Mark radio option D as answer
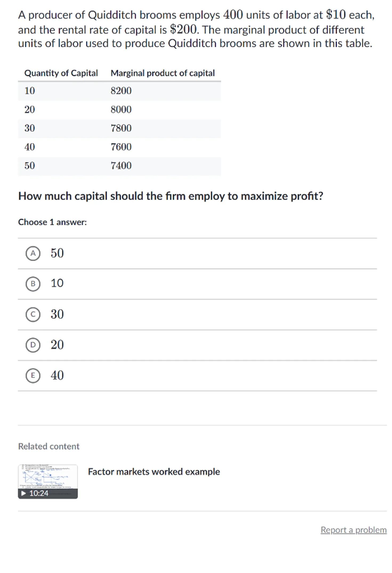 [33, 345]
